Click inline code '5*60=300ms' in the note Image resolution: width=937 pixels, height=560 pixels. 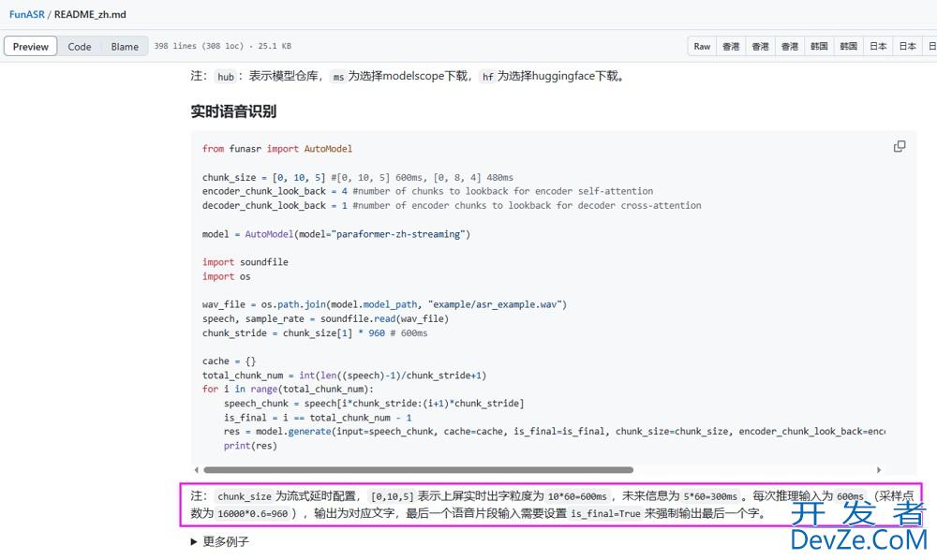710,496
